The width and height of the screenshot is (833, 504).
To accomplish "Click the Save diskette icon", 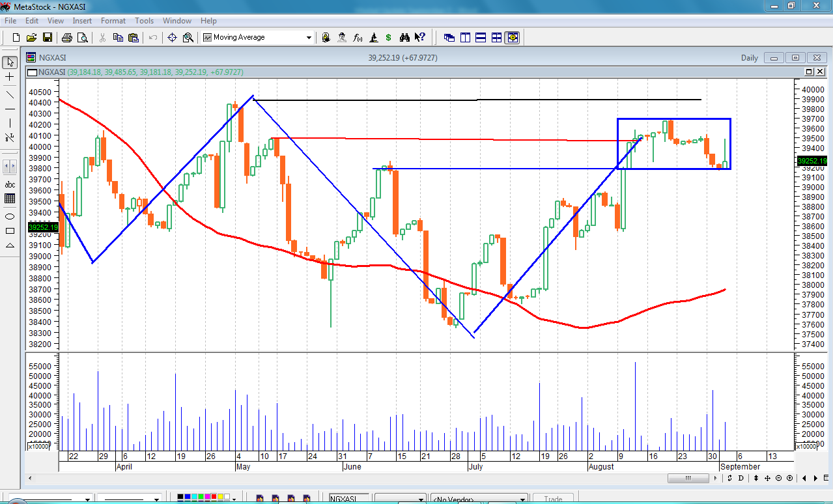I will pos(48,38).
